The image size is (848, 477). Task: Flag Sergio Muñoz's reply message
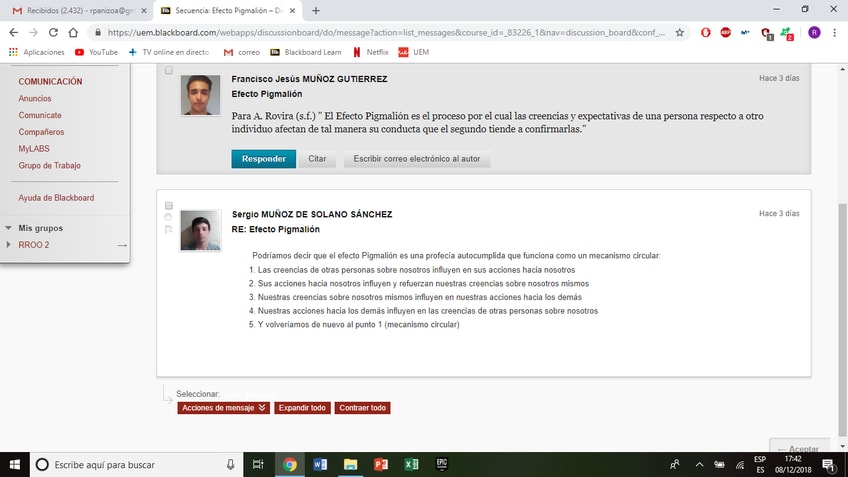(x=168, y=229)
